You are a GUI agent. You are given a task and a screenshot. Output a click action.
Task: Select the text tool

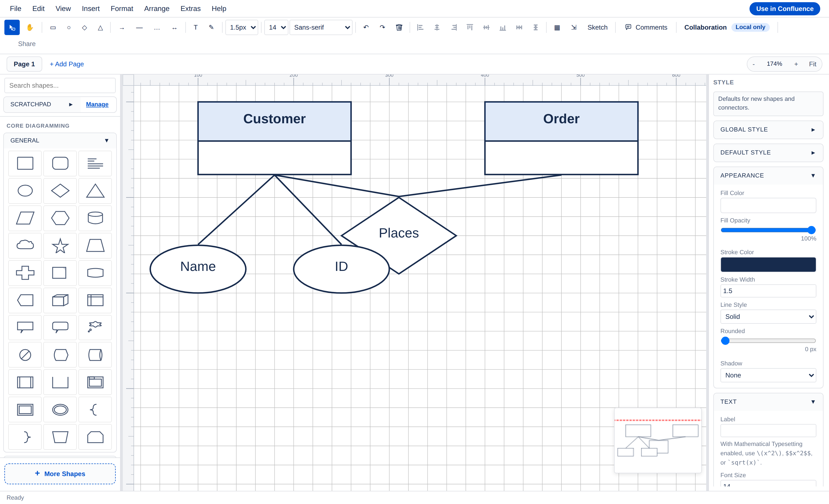point(195,28)
